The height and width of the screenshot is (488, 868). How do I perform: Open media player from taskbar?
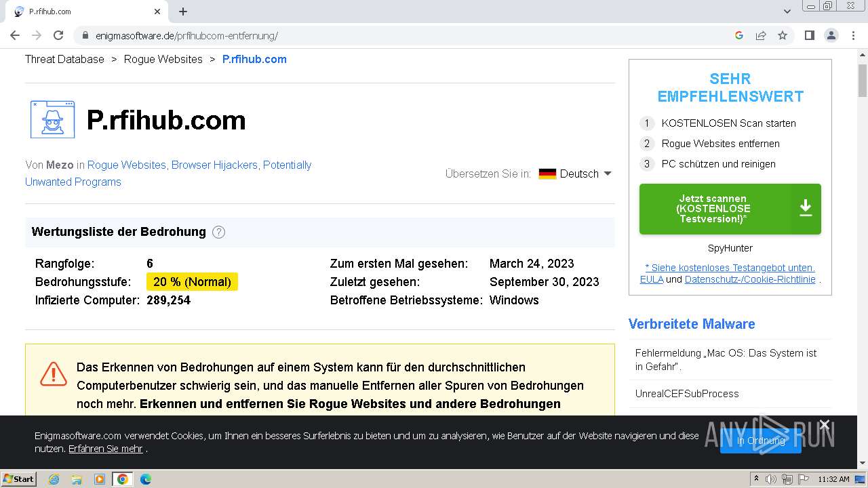(x=100, y=479)
